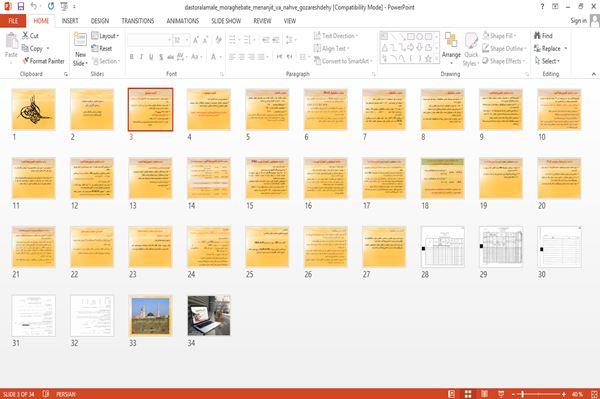600x399 pixels.
Task: Toggle Underline formatting button
Action: click(x=151, y=57)
